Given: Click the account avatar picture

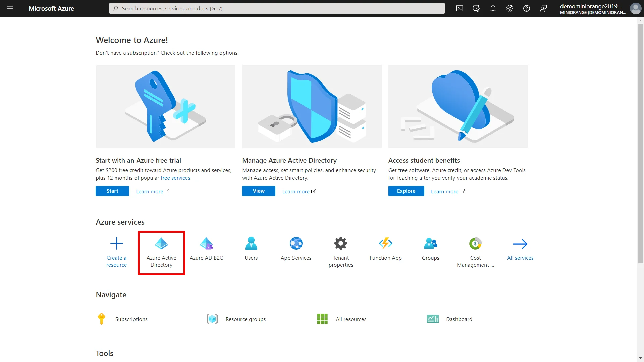Looking at the screenshot, I should (635, 8).
